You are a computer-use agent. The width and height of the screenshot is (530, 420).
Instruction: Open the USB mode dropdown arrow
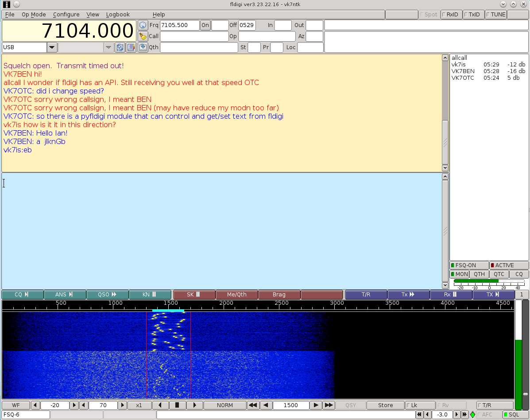[x=52, y=47]
